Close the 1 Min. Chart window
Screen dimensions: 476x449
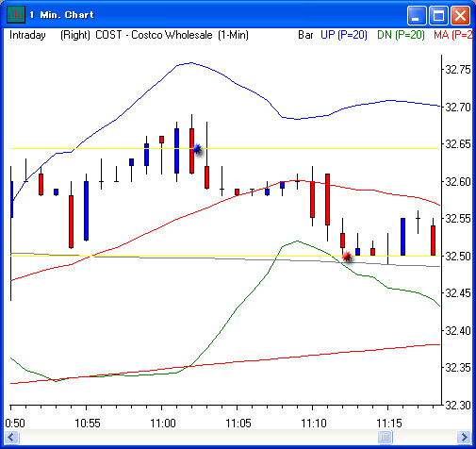(460, 15)
